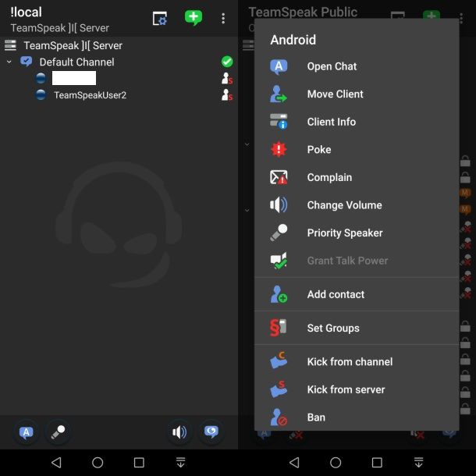The image size is (476, 476).
Task: Open chat from the bottom bar icon
Action: click(x=27, y=432)
